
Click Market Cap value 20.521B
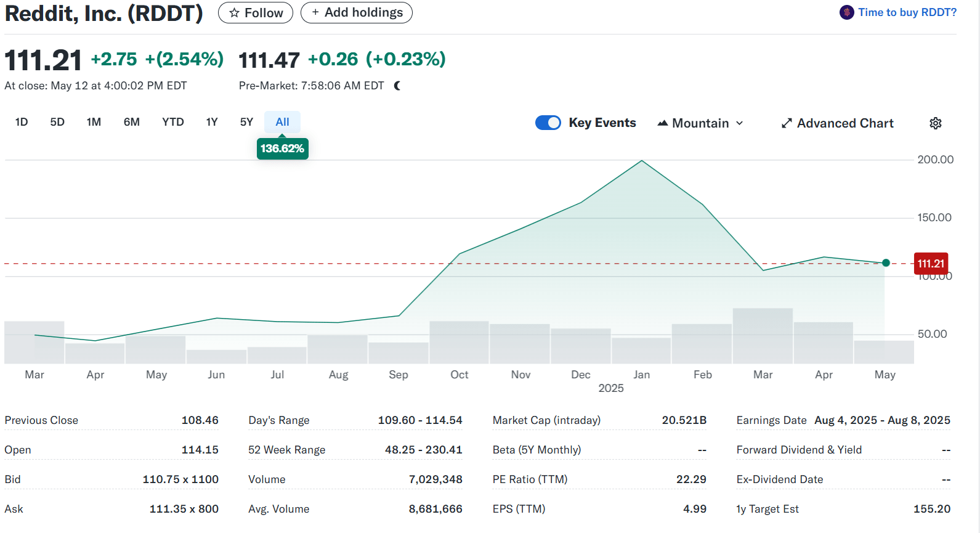click(684, 420)
